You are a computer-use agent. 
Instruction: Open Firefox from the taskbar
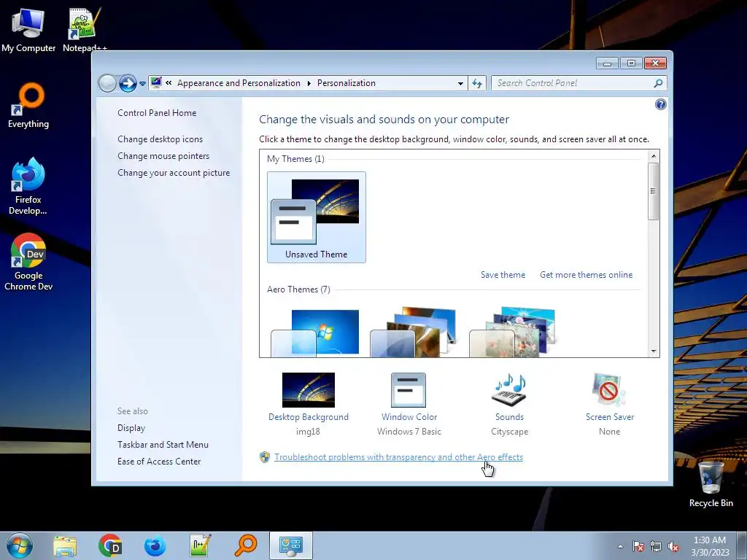[155, 545]
